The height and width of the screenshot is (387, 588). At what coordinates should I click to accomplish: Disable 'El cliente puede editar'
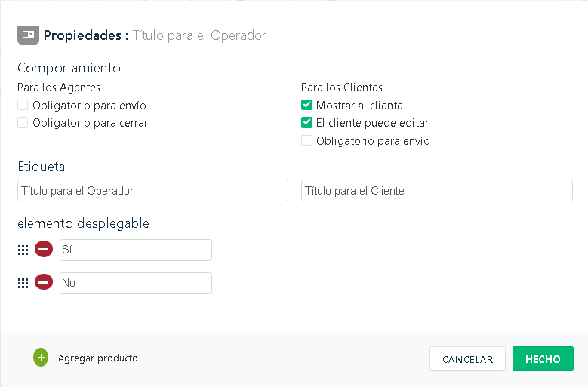[x=306, y=122]
